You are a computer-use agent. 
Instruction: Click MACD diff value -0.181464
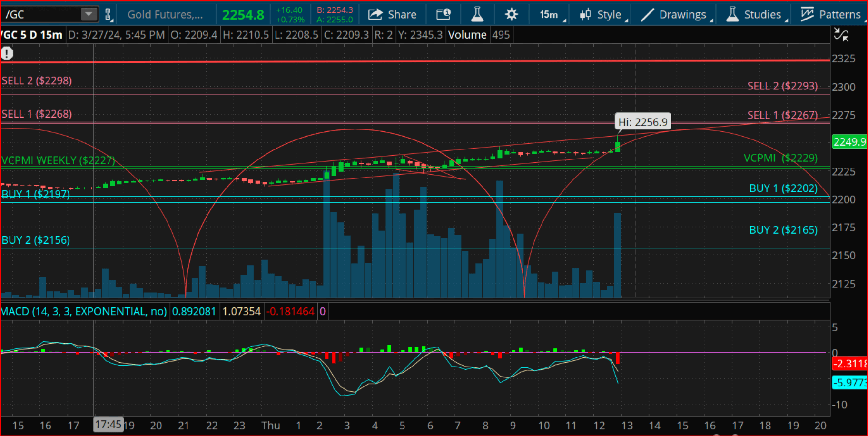[x=290, y=311]
